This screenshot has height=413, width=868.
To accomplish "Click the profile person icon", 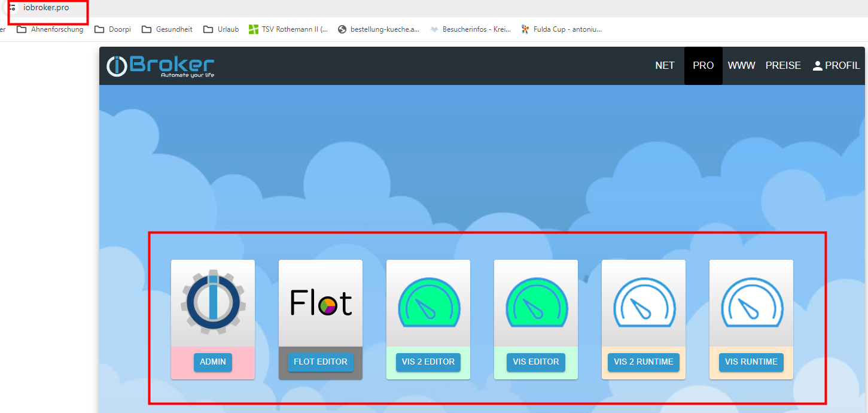I will click(x=818, y=66).
